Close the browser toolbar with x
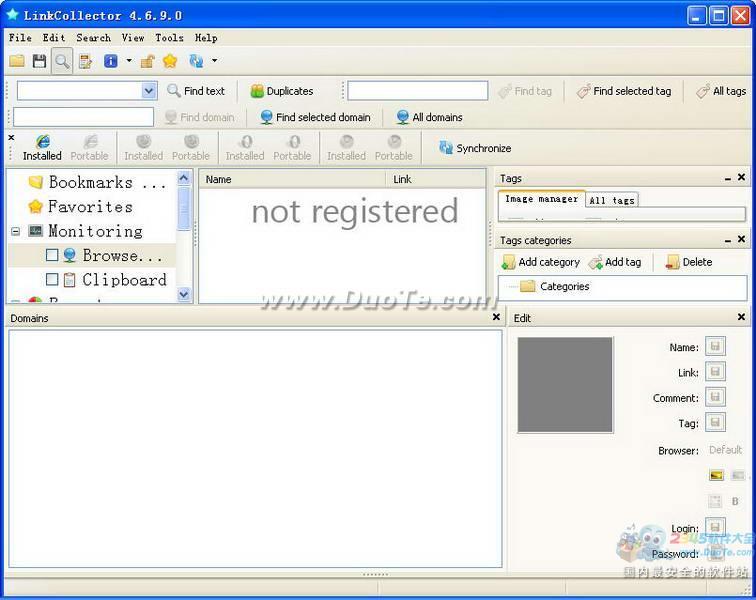 pyautogui.click(x=11, y=137)
